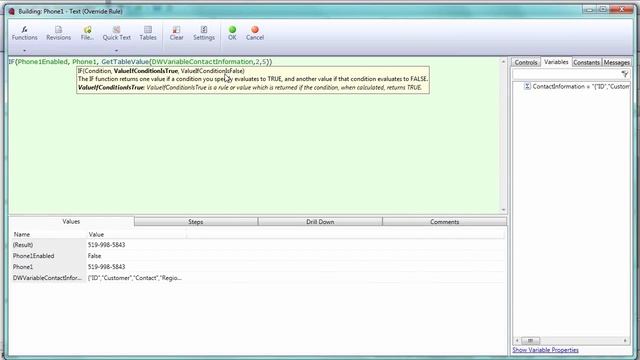Click the editor vertical scrollbar down arrow
Screen dimensions: 640x360
pos(503,210)
